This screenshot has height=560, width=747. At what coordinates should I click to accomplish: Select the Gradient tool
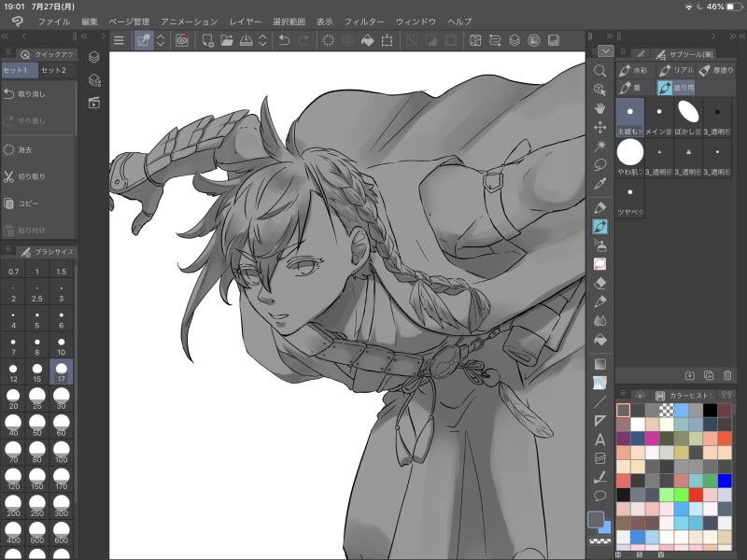pyautogui.click(x=599, y=364)
